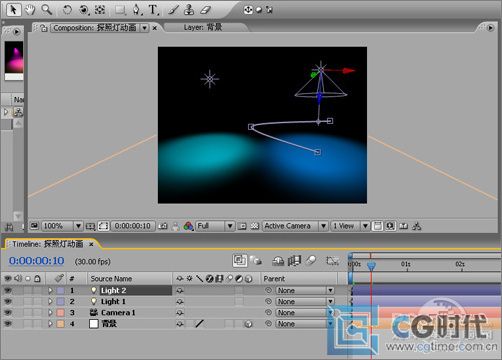The width and height of the screenshot is (502, 360).
Task: Select the Rotation tool
Action: pyautogui.click(x=67, y=10)
